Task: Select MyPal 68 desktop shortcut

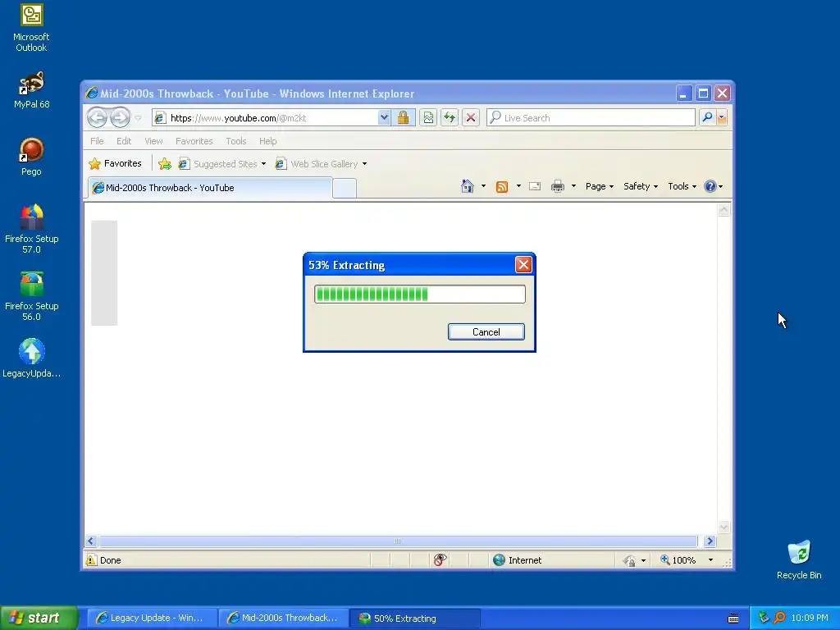Action: pyautogui.click(x=31, y=90)
